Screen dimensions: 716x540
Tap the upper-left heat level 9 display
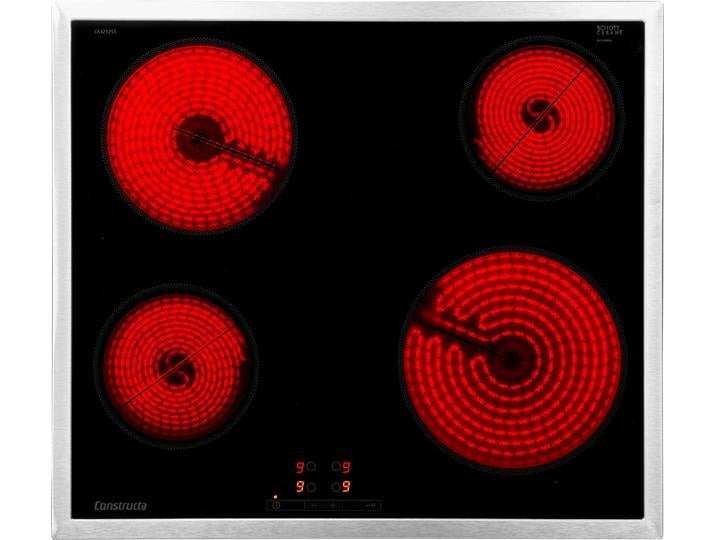point(300,467)
